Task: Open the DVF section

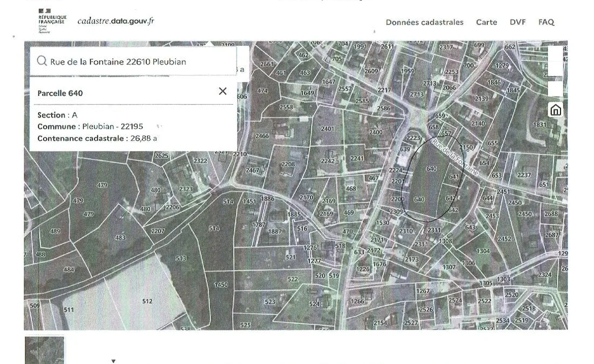Action: tap(517, 22)
